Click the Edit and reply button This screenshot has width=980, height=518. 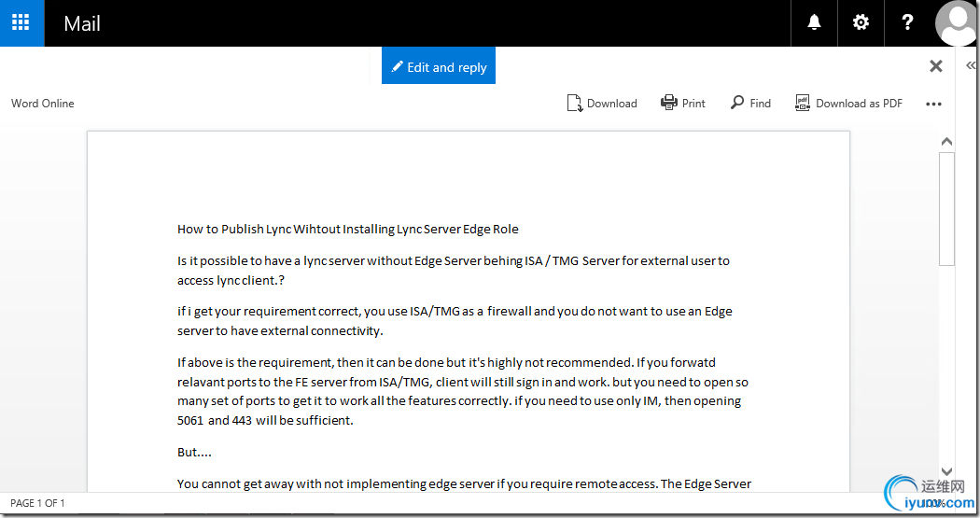(439, 65)
